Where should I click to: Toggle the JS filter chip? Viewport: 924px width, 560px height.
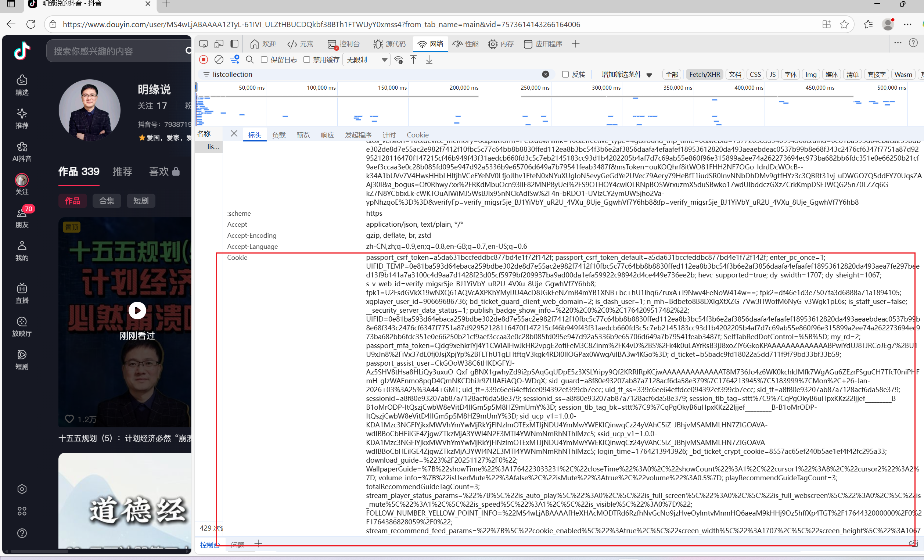773,74
